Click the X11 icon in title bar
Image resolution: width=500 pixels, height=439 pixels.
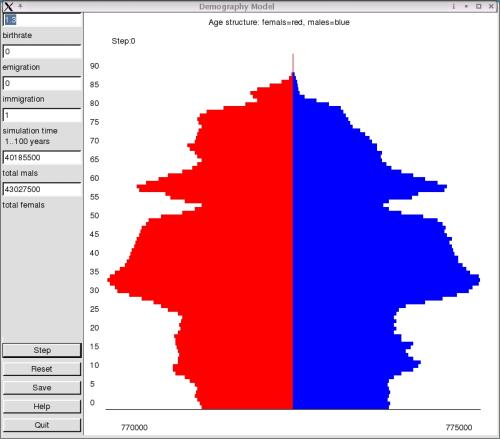[x=8, y=6]
